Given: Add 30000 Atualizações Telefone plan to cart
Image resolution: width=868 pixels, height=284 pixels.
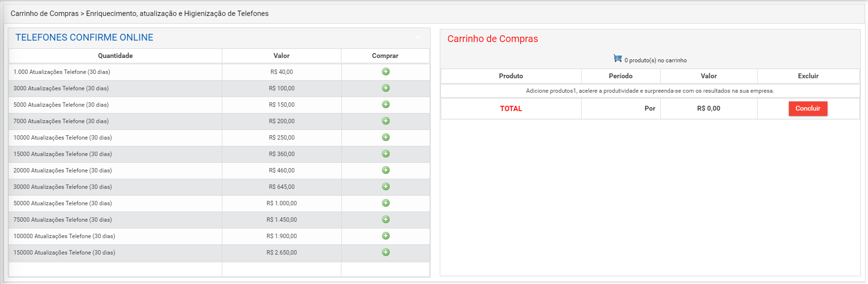Looking at the screenshot, I should [x=386, y=186].
